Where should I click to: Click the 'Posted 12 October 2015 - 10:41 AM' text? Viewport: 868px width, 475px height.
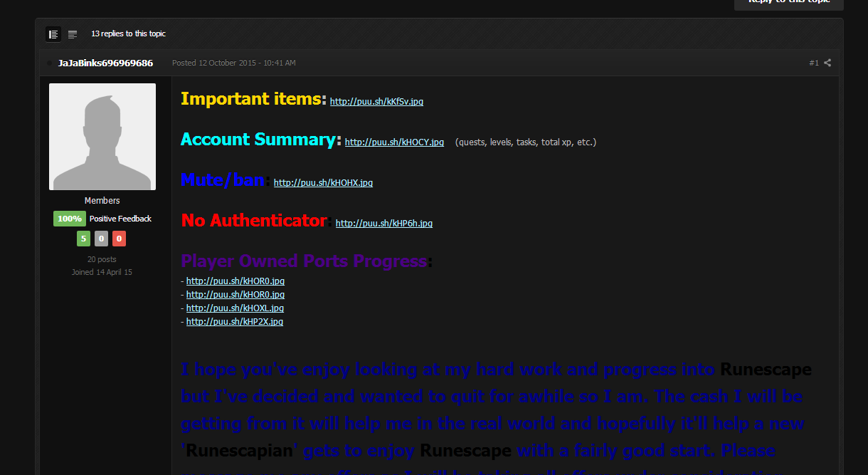click(x=234, y=63)
